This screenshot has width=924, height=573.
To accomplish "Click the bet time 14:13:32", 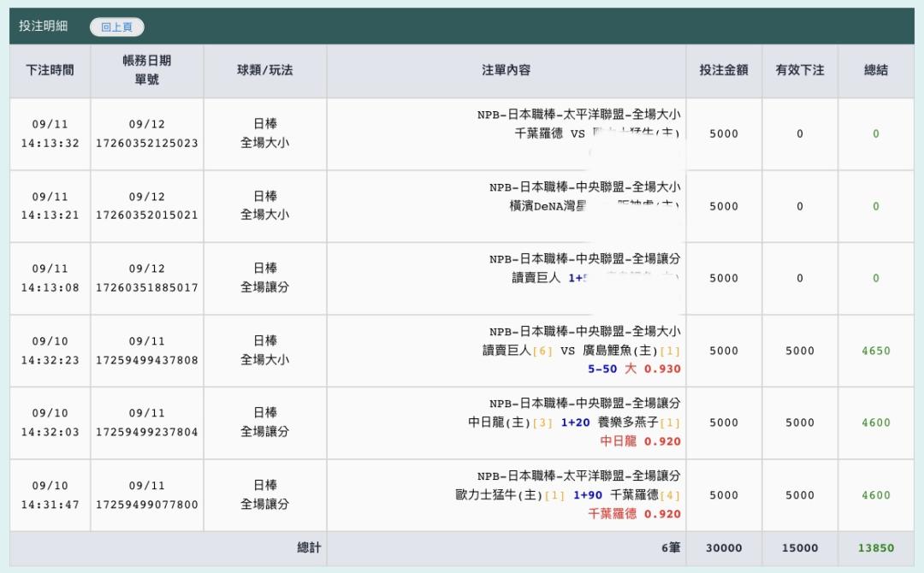I will pyautogui.click(x=50, y=143).
